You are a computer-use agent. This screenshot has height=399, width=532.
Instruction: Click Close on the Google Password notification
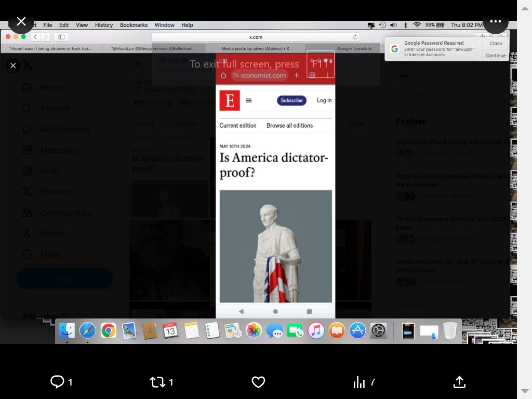[x=495, y=44]
